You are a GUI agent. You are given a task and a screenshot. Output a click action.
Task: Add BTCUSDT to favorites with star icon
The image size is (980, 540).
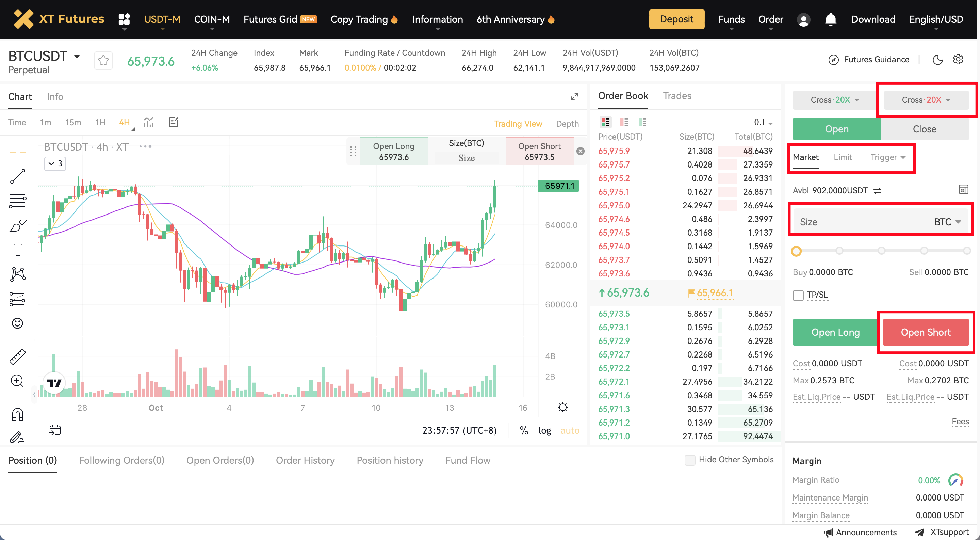pos(103,61)
